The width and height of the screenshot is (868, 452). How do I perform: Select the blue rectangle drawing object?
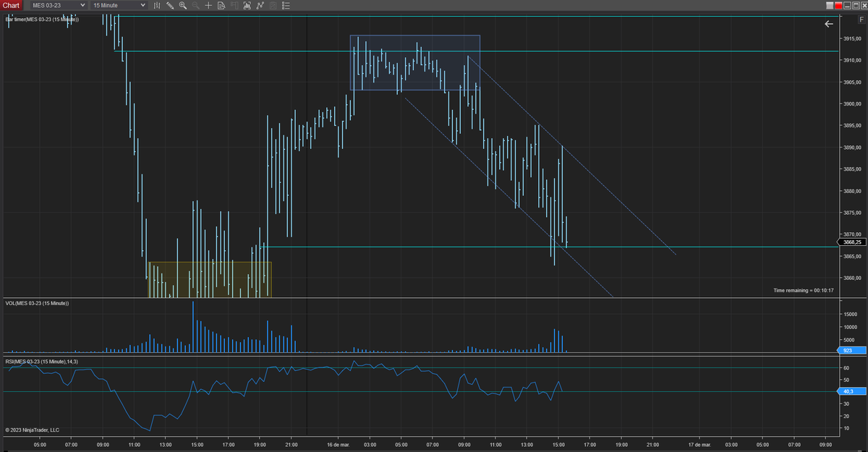(415, 63)
